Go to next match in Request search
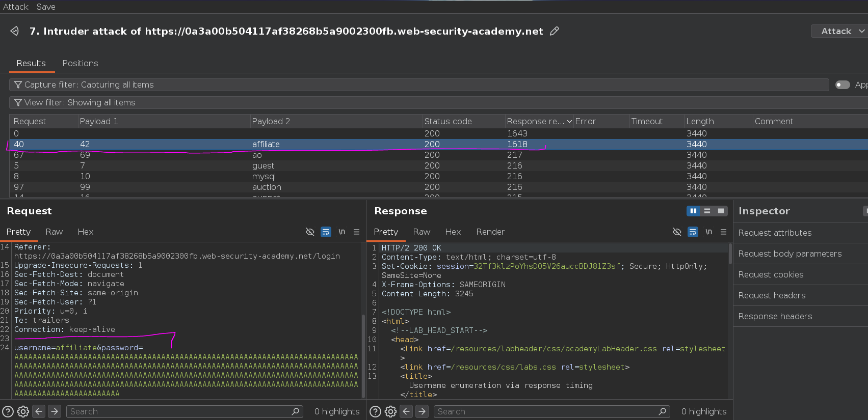 tap(55, 411)
